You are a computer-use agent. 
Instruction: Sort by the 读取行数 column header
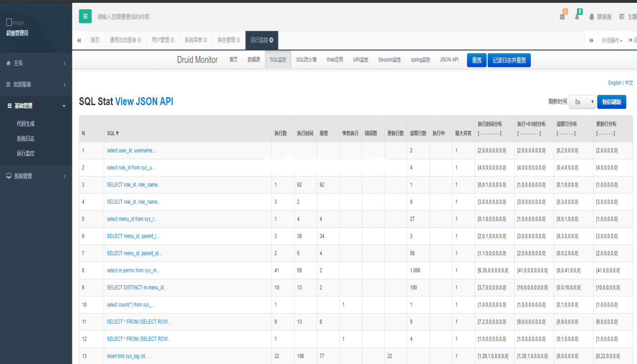click(x=418, y=133)
